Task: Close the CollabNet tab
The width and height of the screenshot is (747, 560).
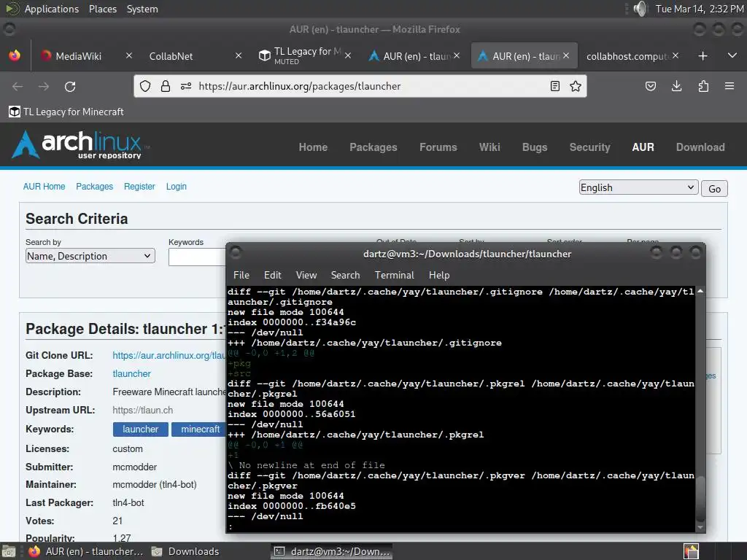Action: [x=239, y=55]
